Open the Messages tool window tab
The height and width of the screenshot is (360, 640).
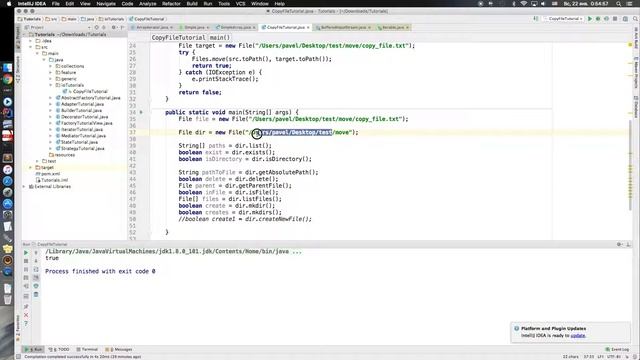(119, 349)
